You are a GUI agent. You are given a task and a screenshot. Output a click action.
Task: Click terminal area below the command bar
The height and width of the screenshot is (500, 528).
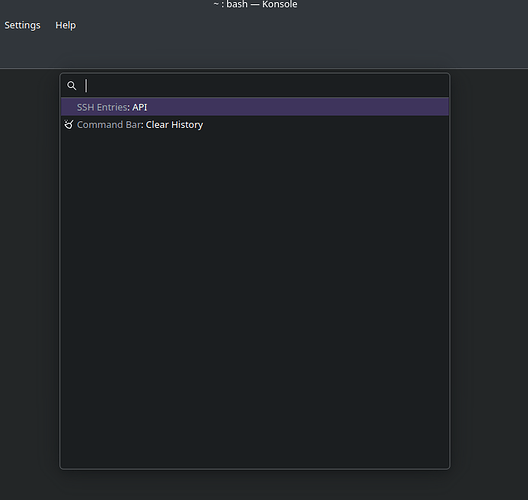(255, 485)
